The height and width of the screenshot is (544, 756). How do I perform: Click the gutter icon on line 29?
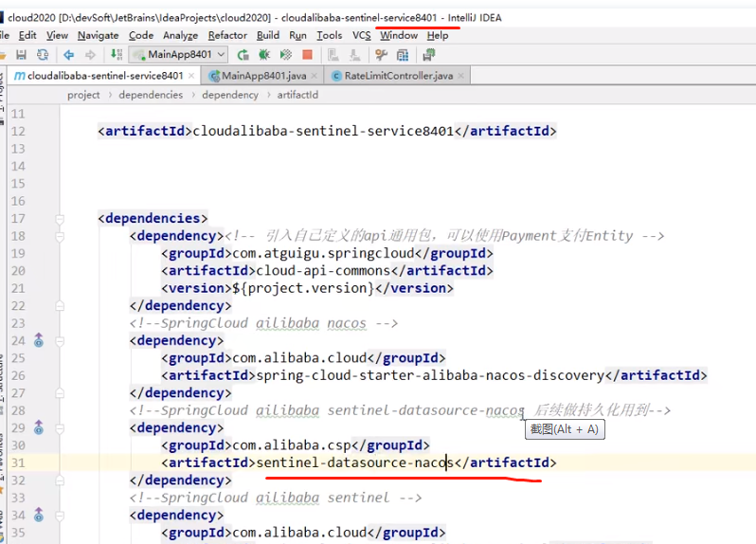tap(39, 427)
